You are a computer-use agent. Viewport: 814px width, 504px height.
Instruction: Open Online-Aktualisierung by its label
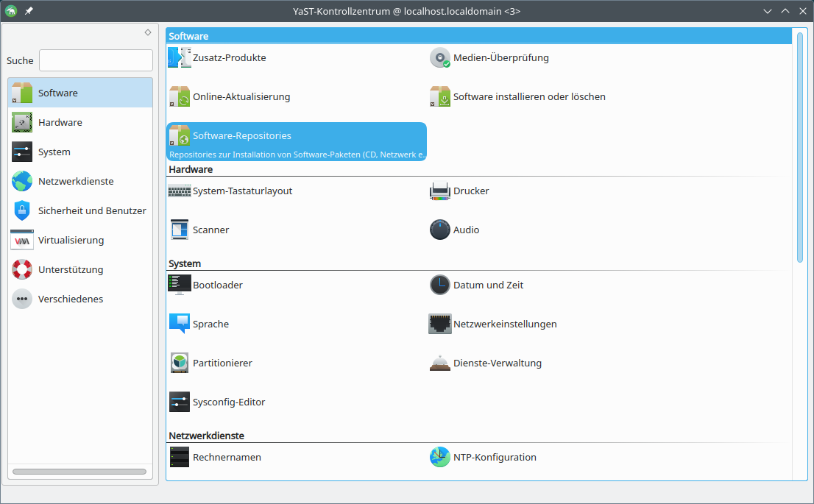click(241, 96)
